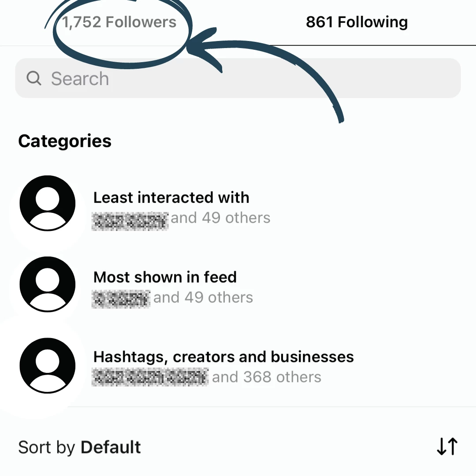
Task: Open the Least interacted with category
Action: point(171,197)
